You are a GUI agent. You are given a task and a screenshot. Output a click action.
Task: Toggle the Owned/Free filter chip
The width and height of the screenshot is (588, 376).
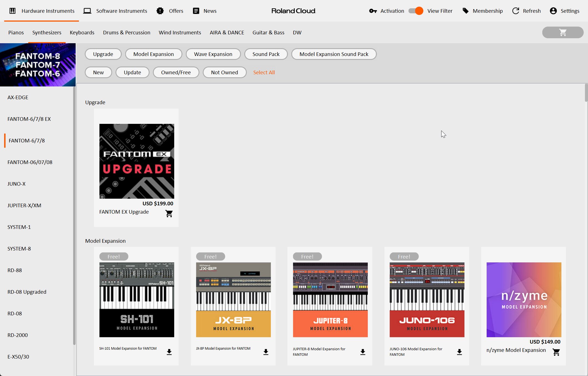click(176, 72)
